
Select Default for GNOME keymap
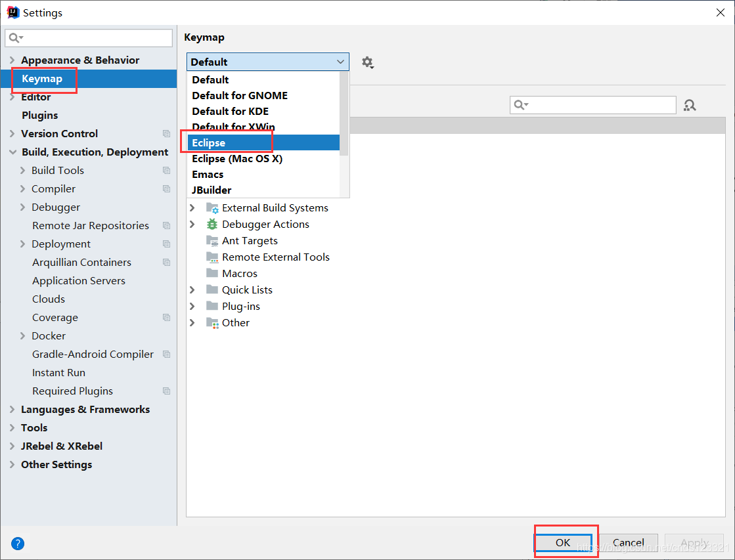[x=263, y=96]
